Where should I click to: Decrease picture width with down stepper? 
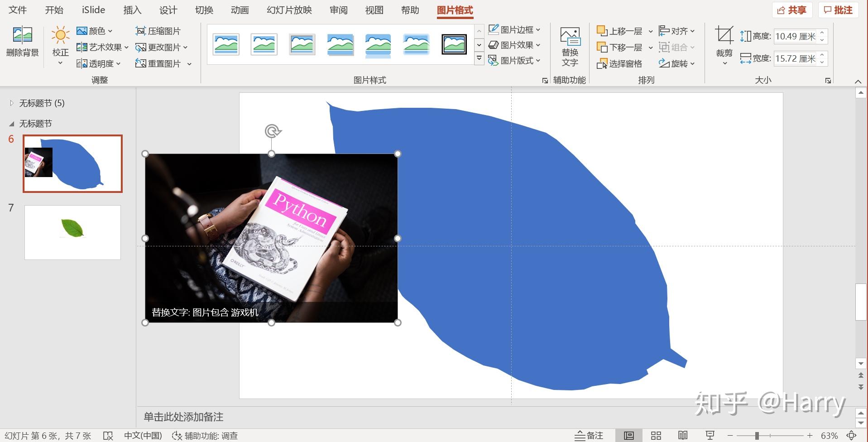tap(822, 62)
